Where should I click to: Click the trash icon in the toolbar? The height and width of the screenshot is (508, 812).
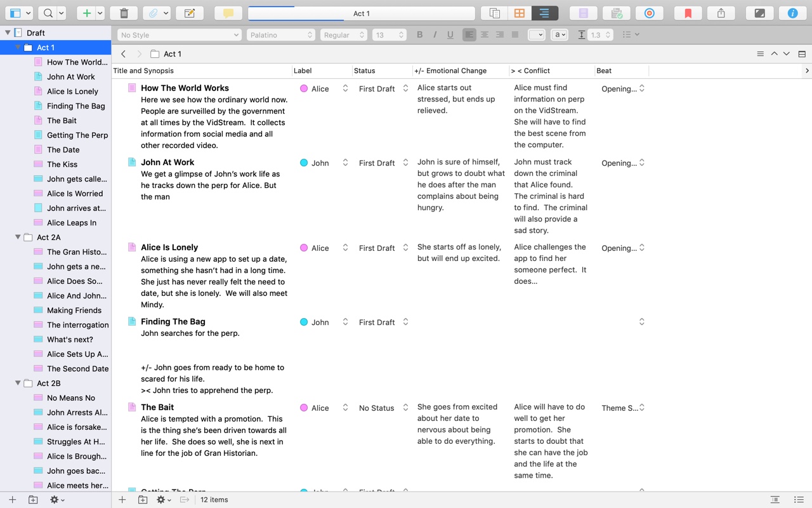(124, 13)
